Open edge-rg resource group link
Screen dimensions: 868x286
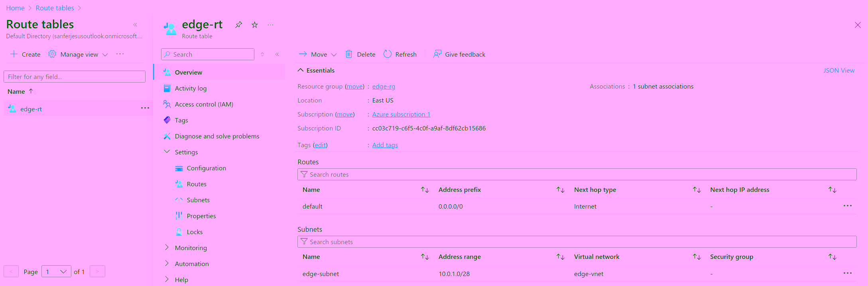384,86
